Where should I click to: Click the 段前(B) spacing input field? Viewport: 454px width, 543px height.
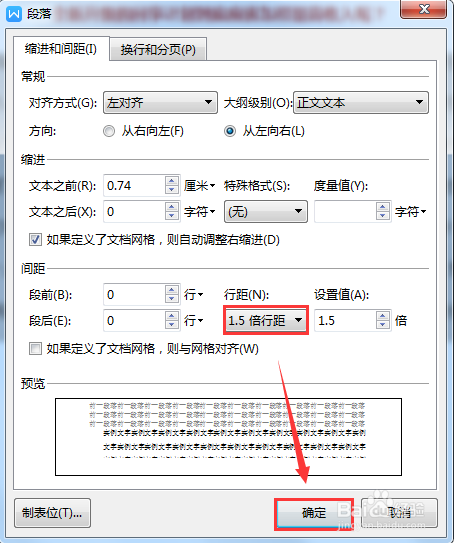(134, 295)
